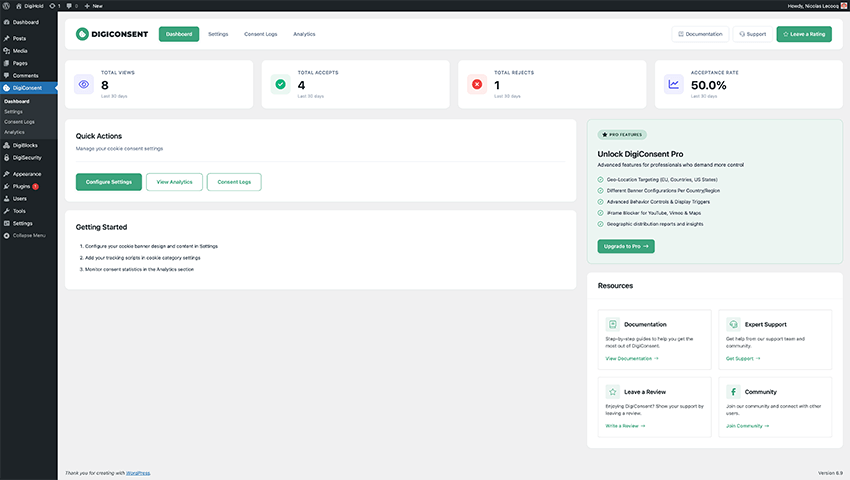Click the Acceptance Rate chart icon

tap(674, 85)
